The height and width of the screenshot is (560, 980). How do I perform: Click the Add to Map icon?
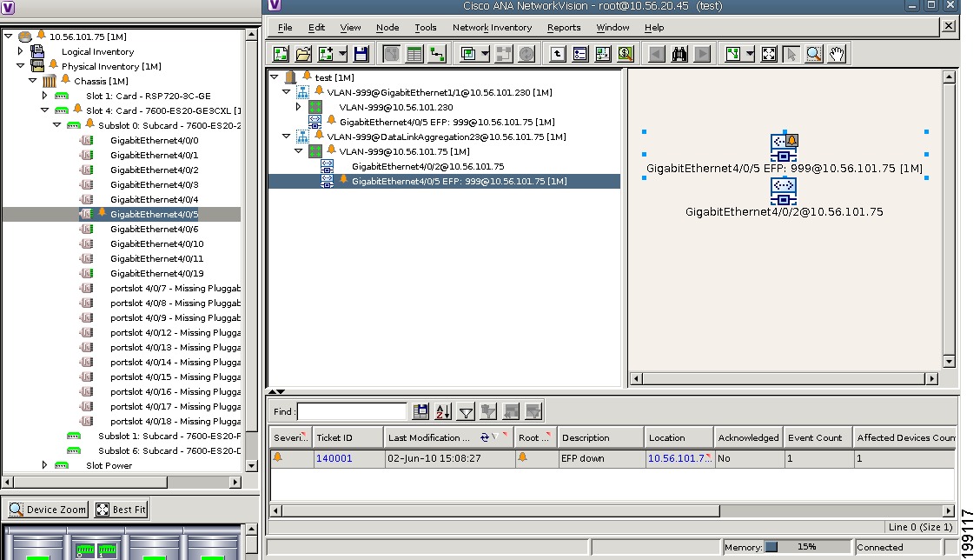pos(326,55)
